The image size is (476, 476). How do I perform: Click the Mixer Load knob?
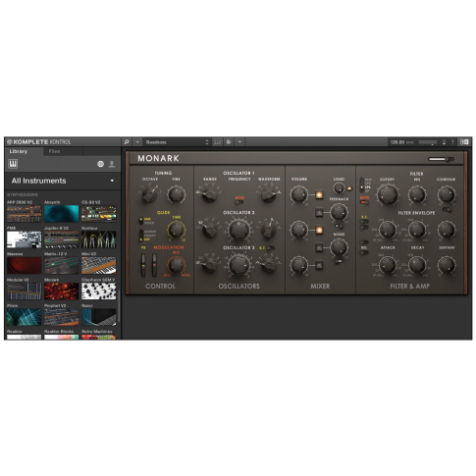coord(339,188)
